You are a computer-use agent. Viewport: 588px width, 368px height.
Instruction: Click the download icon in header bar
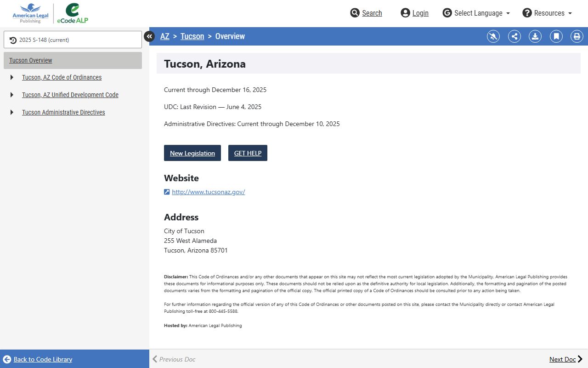(x=535, y=36)
